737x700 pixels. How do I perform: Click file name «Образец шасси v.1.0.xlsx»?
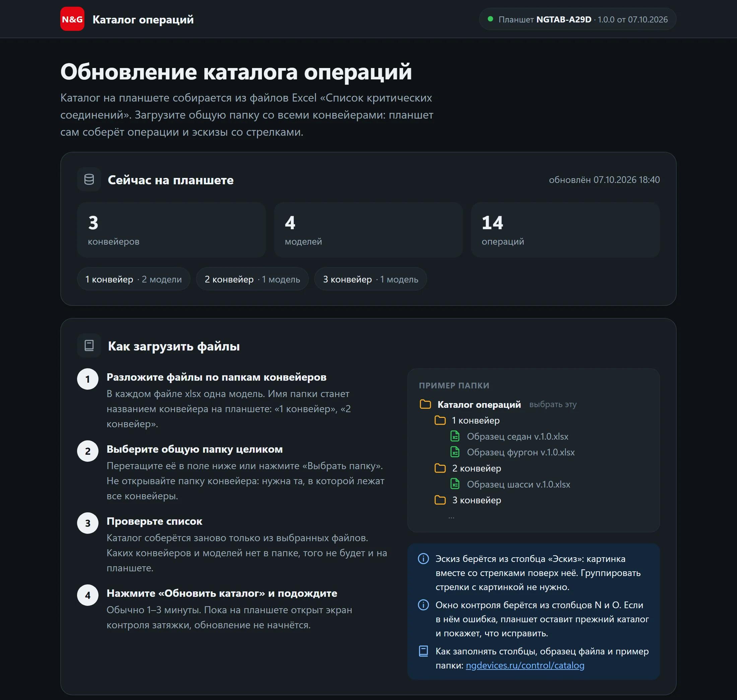[519, 484]
